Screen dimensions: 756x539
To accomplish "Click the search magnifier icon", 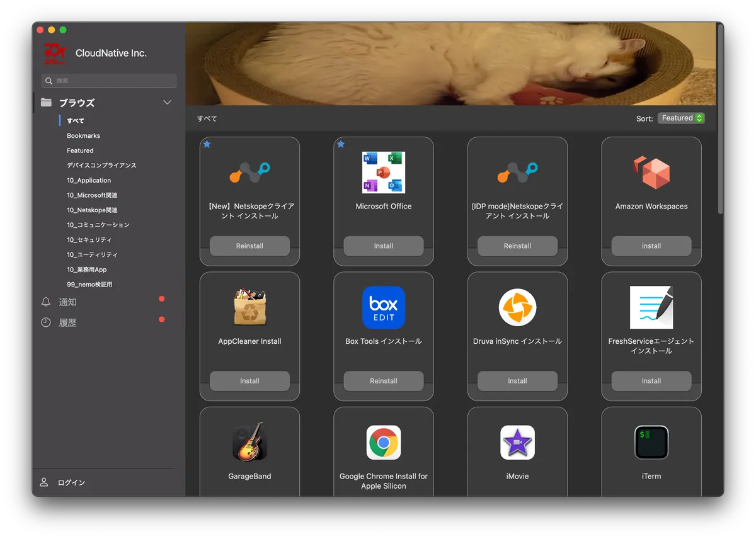I will (49, 81).
